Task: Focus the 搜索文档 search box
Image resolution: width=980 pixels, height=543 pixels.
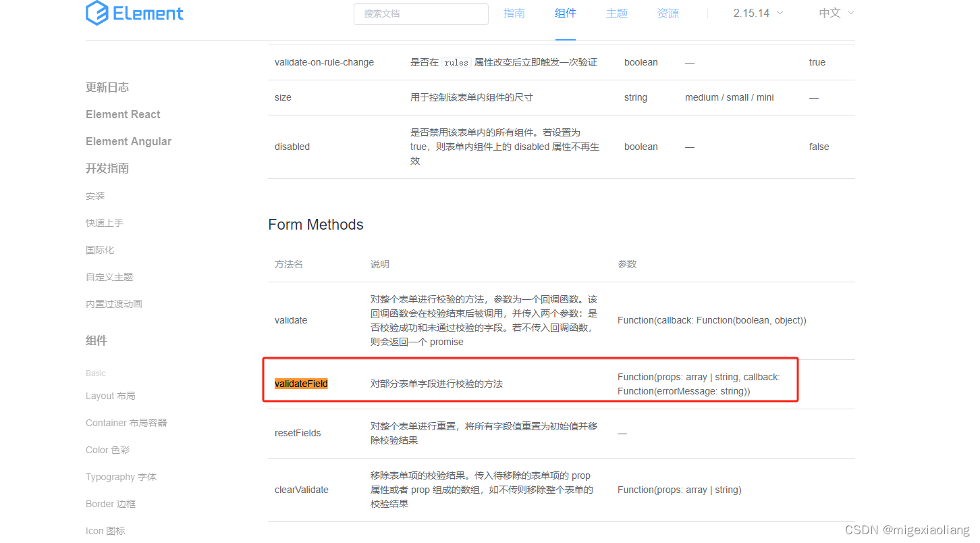Action: coord(421,14)
